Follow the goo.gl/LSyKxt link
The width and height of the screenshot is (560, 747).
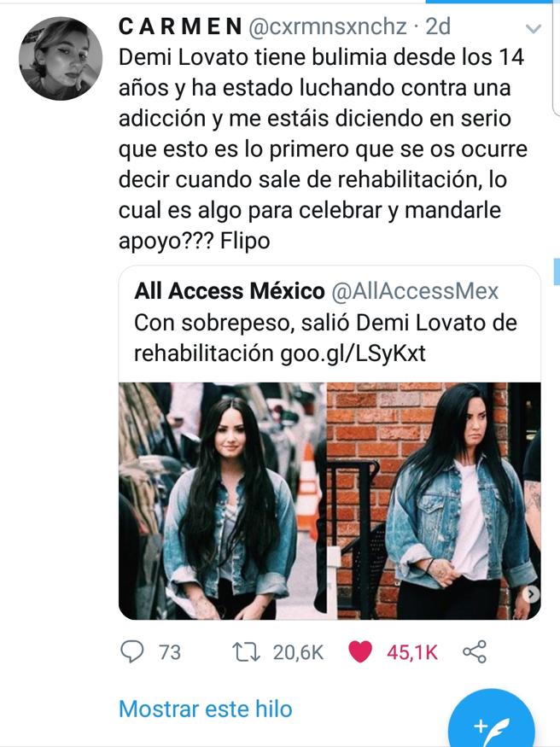pos(353,353)
